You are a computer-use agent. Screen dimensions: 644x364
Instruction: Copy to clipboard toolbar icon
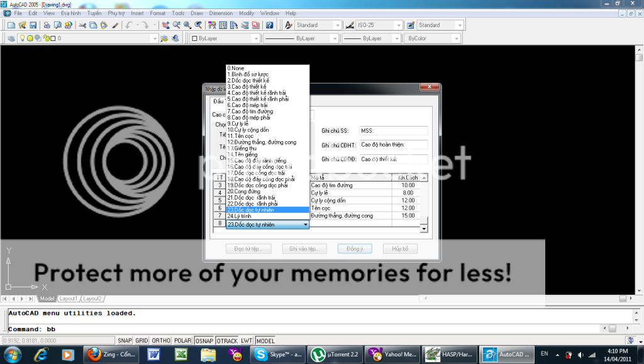(x=93, y=25)
